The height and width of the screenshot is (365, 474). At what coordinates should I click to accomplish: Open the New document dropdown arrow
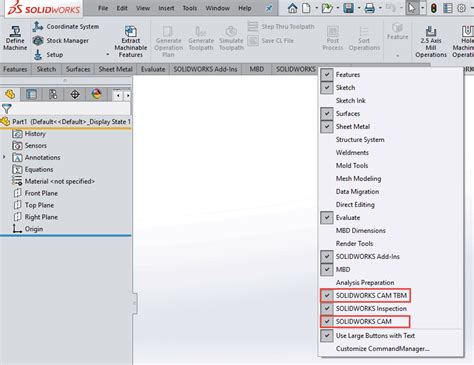pyautogui.click(x=316, y=8)
